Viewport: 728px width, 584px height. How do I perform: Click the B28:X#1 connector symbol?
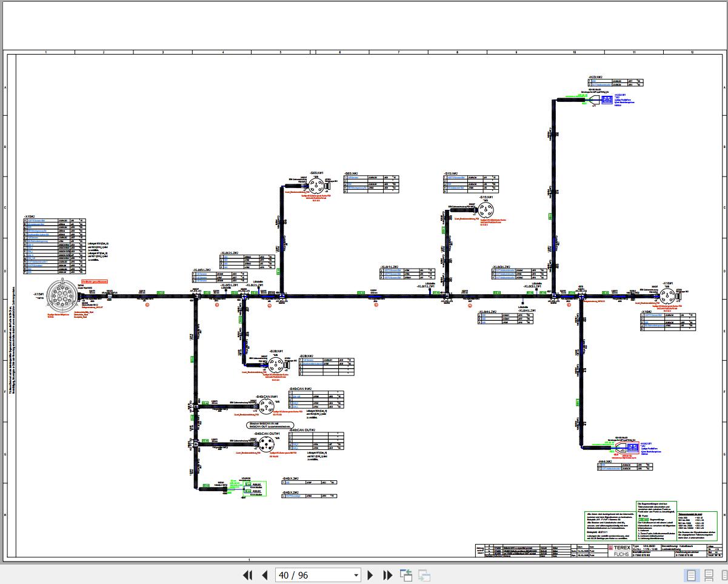(x=276, y=364)
